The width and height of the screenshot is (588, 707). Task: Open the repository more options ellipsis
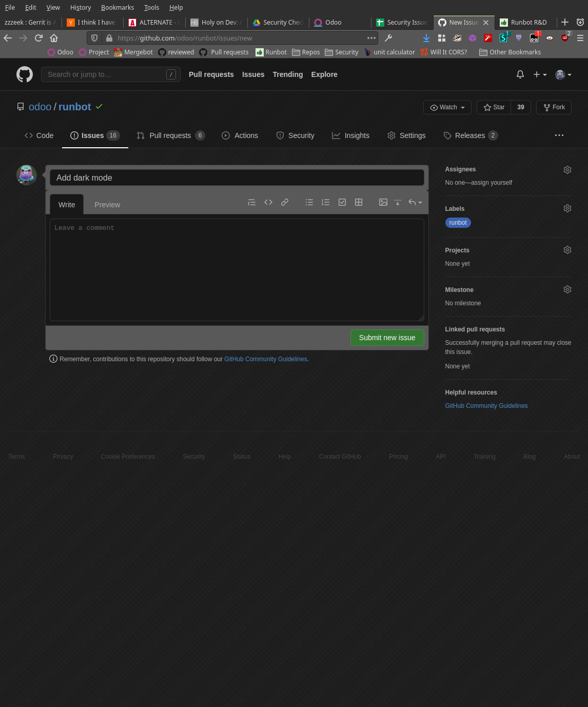click(x=559, y=135)
